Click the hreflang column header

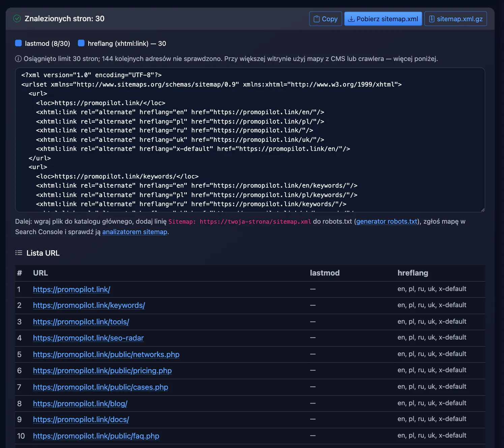[x=413, y=273]
